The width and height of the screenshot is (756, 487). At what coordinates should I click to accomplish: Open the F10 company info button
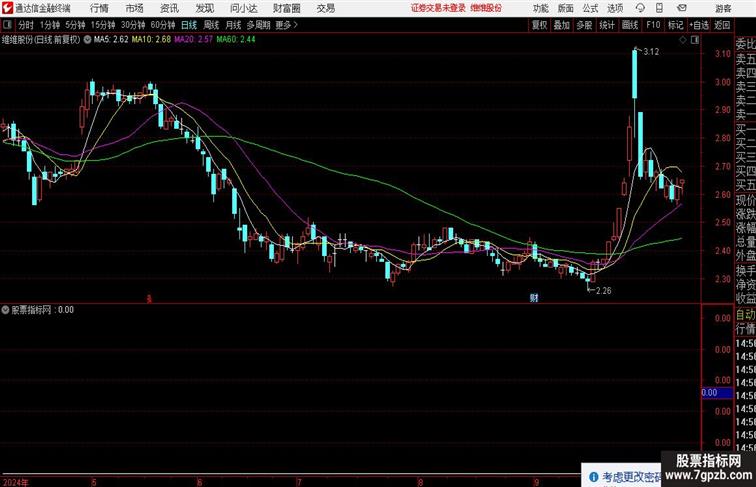(x=653, y=25)
